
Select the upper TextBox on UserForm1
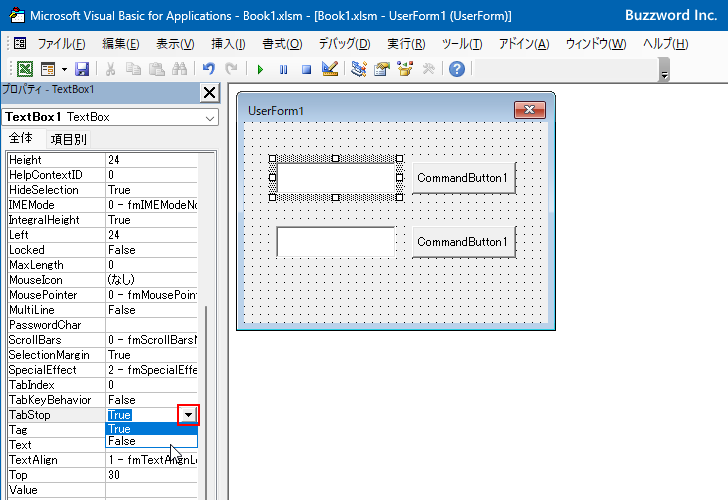[x=336, y=178]
